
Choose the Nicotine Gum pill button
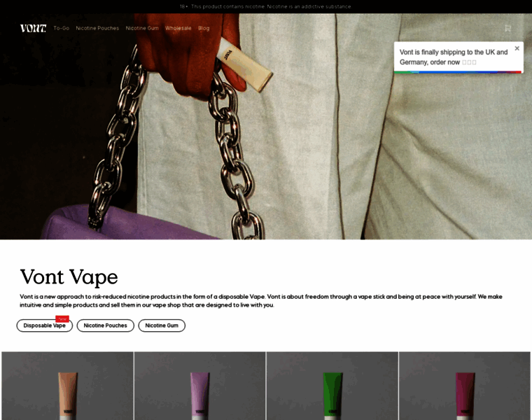point(162,325)
